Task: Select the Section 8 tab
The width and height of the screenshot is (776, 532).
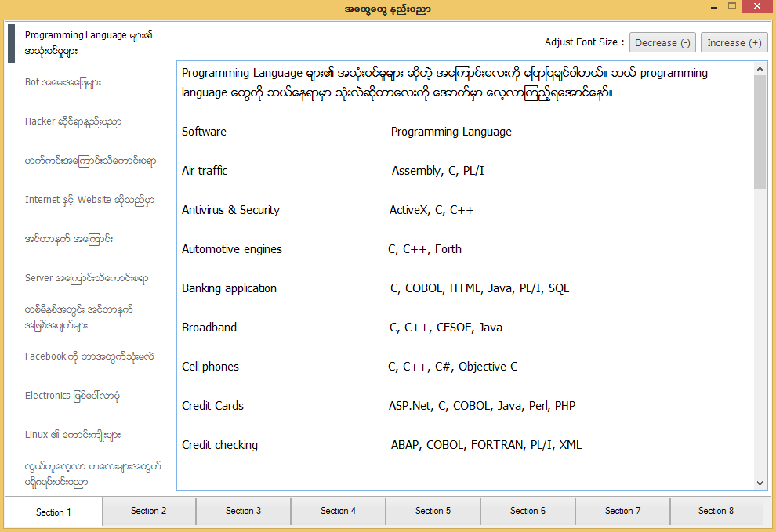Action: 716,511
